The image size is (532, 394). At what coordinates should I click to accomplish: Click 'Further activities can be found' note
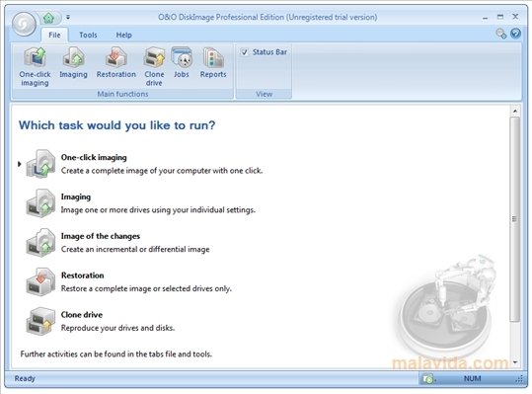coord(116,355)
